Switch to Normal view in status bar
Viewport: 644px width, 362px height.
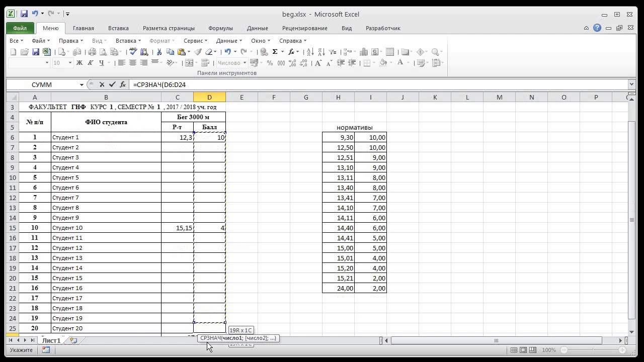(514, 350)
